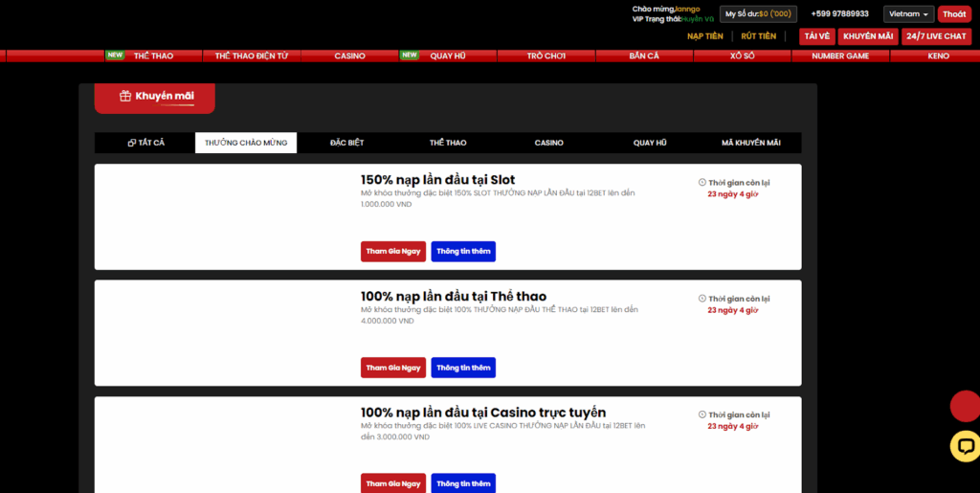The image size is (980, 493).
Task: Switch to the ĐẶC BIỆT tab
Action: pos(346,143)
